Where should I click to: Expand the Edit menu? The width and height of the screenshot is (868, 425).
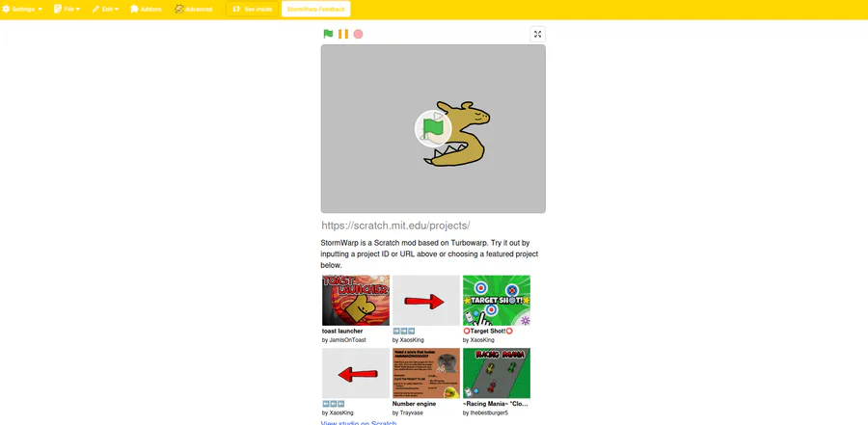105,9
